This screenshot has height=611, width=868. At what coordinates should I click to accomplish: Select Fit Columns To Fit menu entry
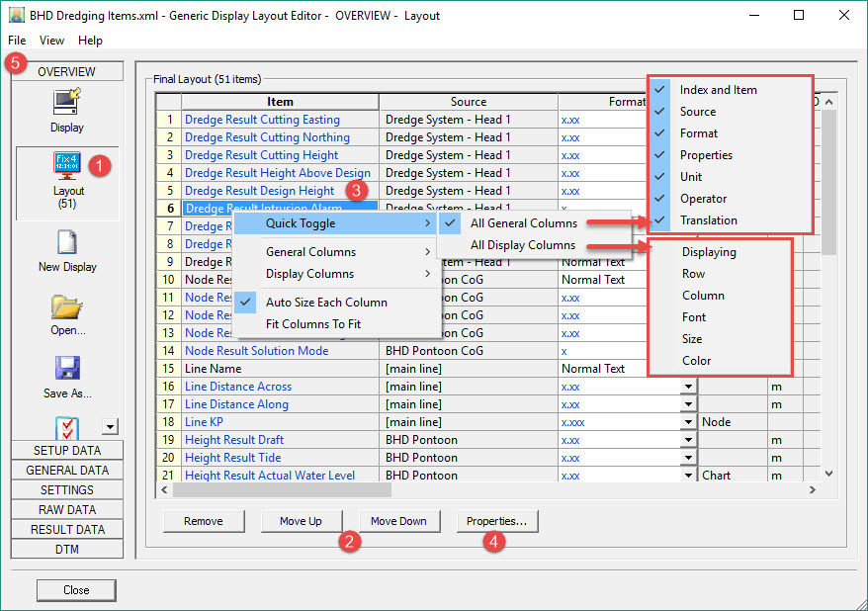[x=312, y=324]
